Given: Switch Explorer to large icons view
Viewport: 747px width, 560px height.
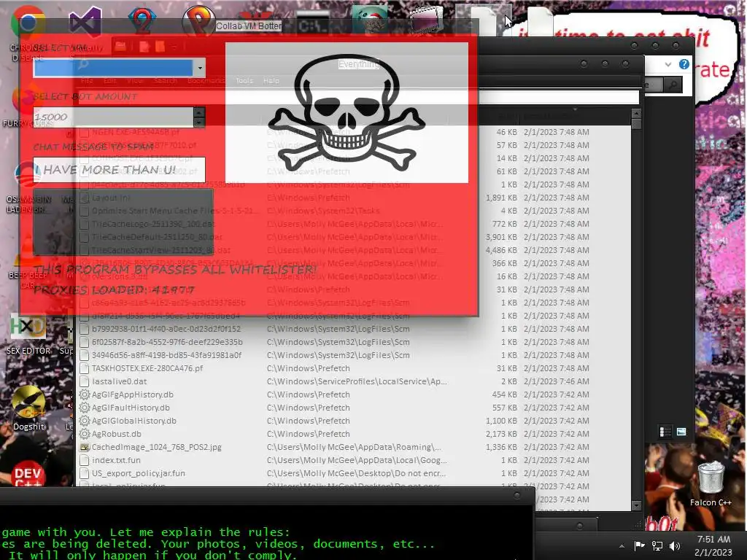Looking at the screenshot, I should point(681,432).
